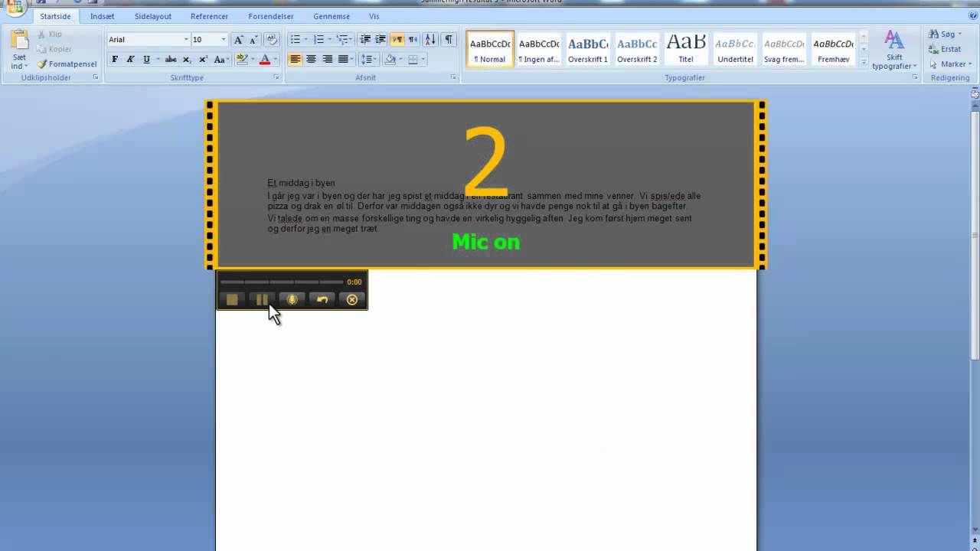The width and height of the screenshot is (980, 551).
Task: Set left-to-right text direction
Action: coord(397,39)
